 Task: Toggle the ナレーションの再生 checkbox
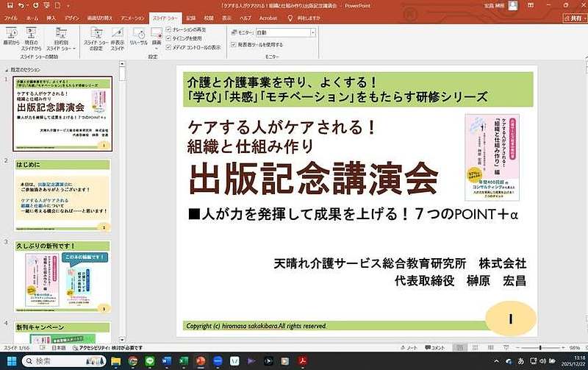(x=169, y=29)
